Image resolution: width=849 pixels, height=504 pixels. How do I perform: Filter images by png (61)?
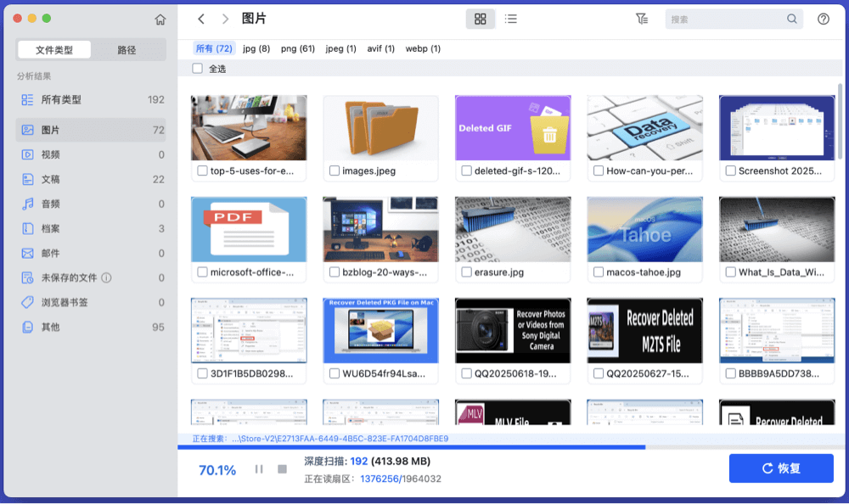(x=298, y=48)
